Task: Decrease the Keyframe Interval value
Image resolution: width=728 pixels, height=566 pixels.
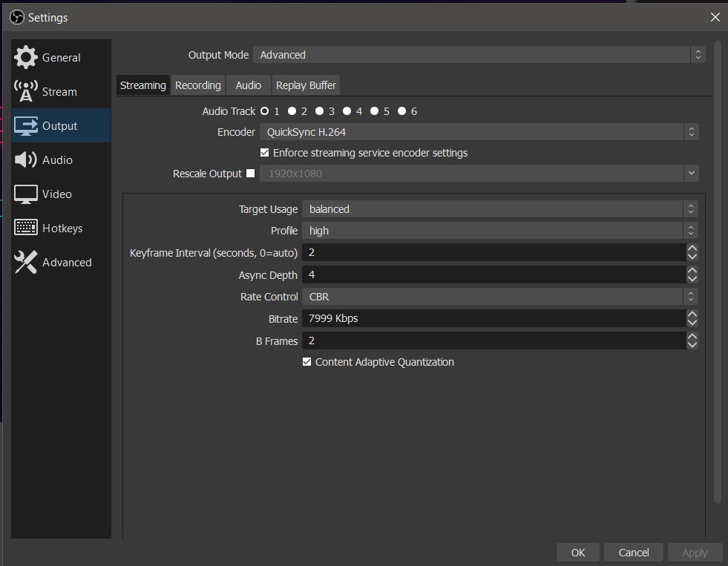Action: coord(692,257)
